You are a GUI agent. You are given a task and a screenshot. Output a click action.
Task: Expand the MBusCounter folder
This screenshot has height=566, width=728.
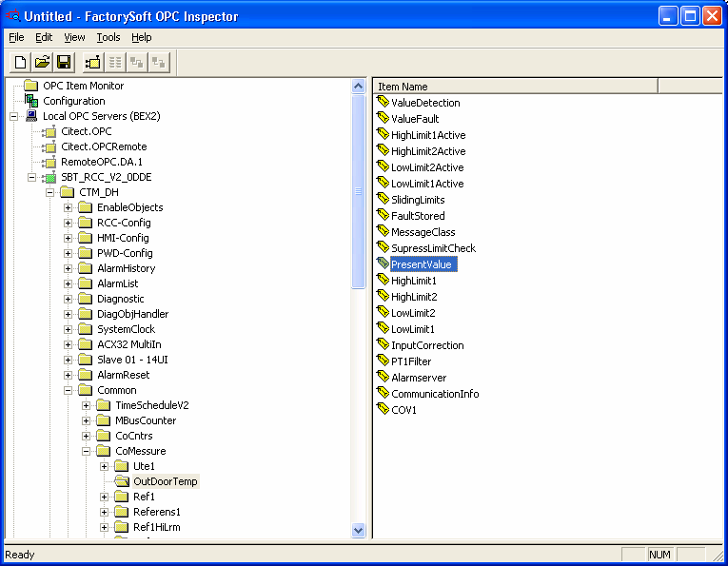(x=86, y=420)
